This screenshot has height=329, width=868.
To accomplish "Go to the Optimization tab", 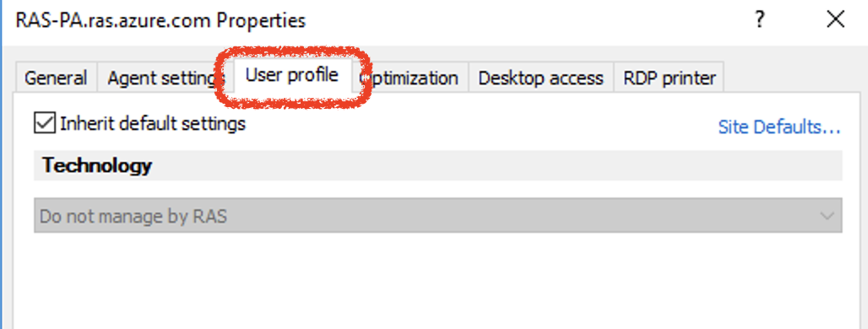I will pos(410,78).
